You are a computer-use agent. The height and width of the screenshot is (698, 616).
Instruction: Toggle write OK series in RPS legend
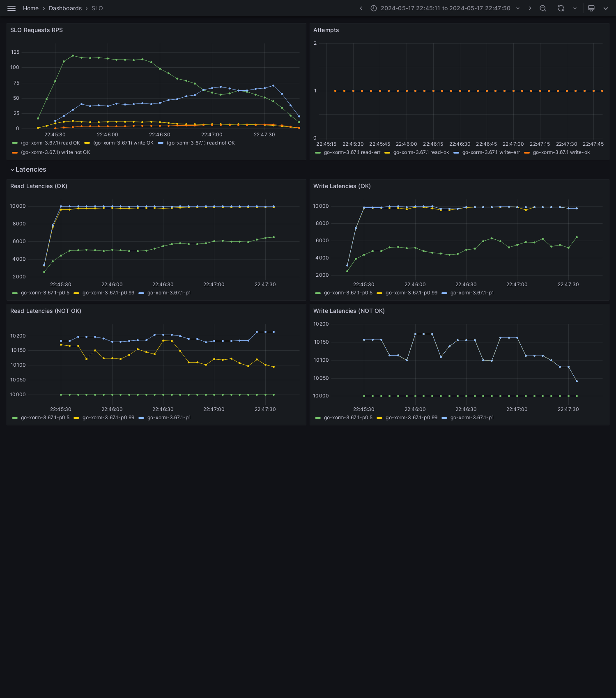123,143
